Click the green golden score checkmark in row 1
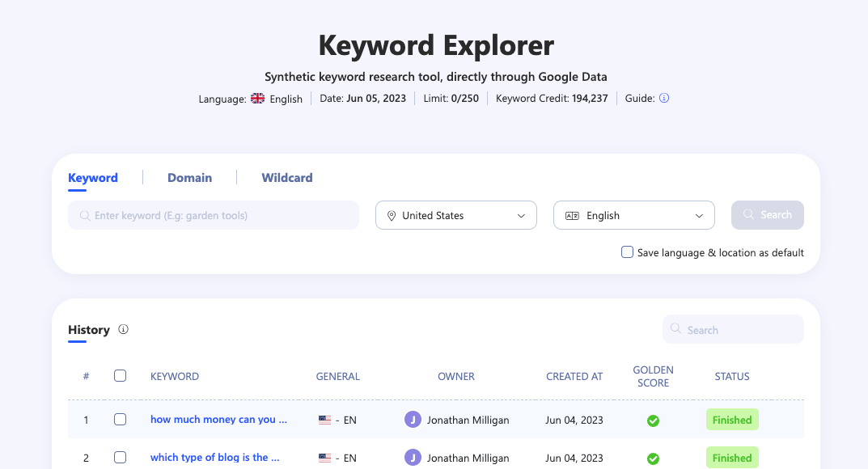Viewport: 868px width, 469px height. pyautogui.click(x=653, y=420)
